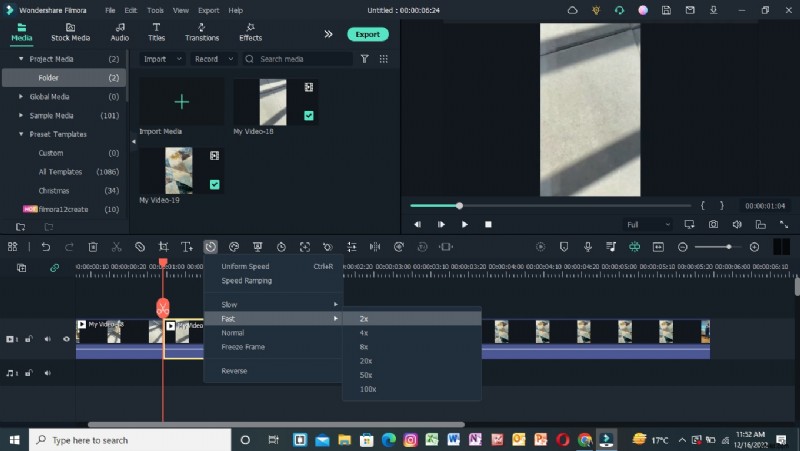Click the Speed tool icon
The width and height of the screenshot is (800, 451).
point(211,247)
